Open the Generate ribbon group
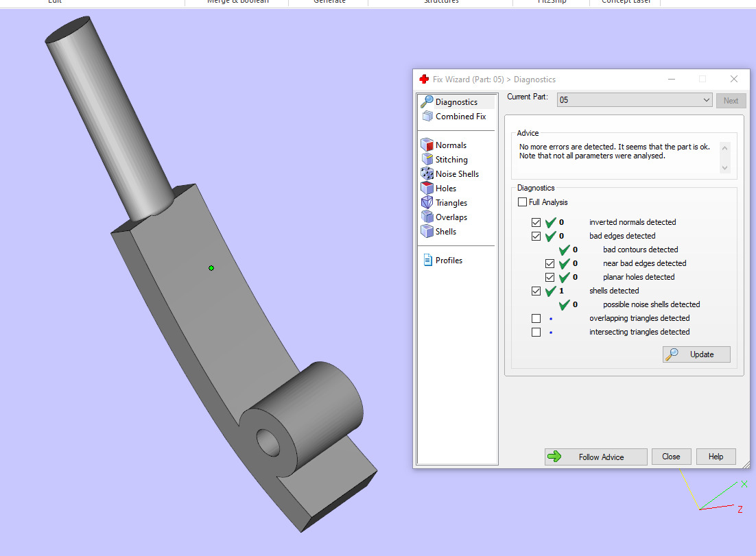 tap(330, 2)
